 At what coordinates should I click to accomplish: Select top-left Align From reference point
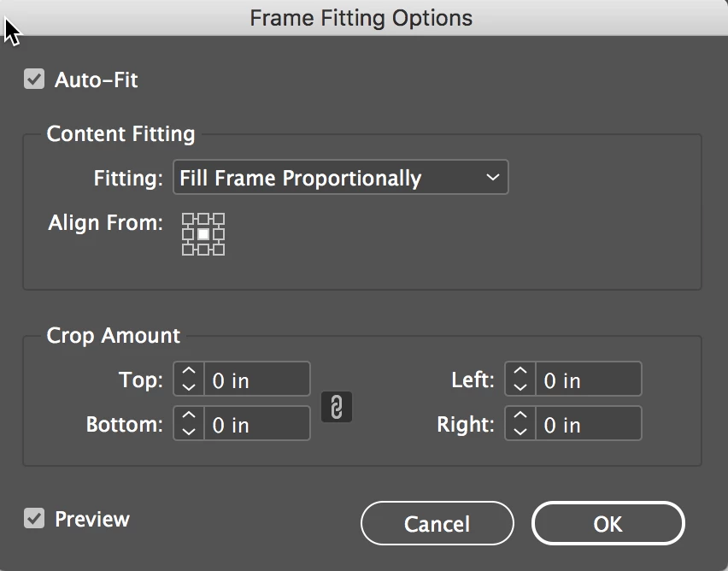(188, 219)
